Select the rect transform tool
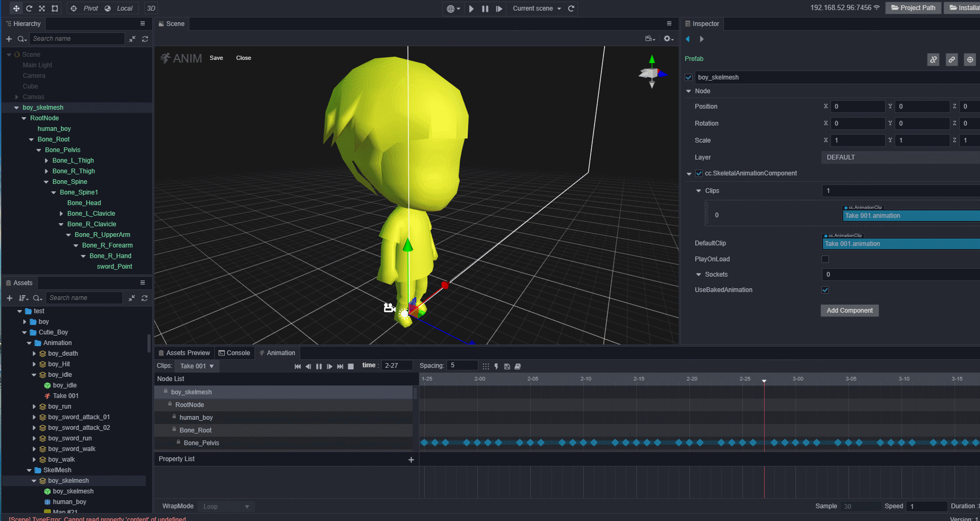The height and width of the screenshot is (521, 980). pyautogui.click(x=55, y=8)
